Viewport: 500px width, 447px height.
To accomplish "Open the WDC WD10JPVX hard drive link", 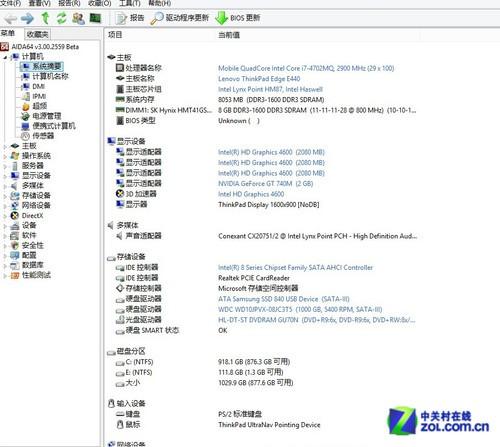I will coord(300,309).
